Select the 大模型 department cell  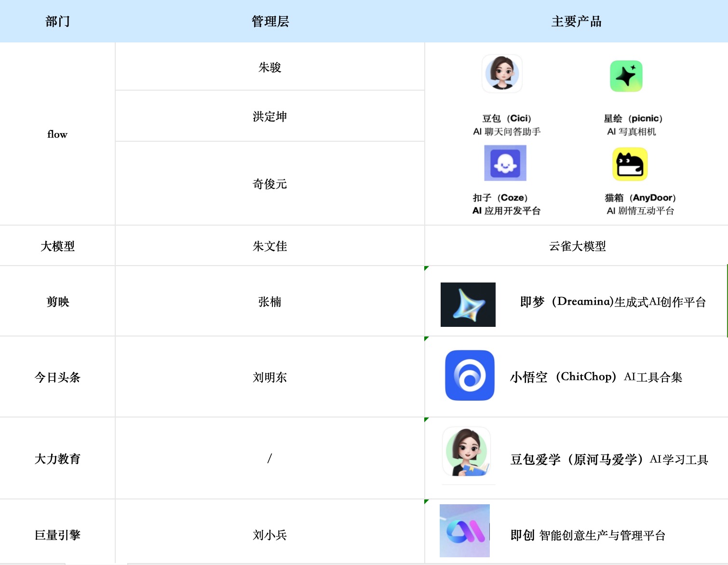pos(57,246)
